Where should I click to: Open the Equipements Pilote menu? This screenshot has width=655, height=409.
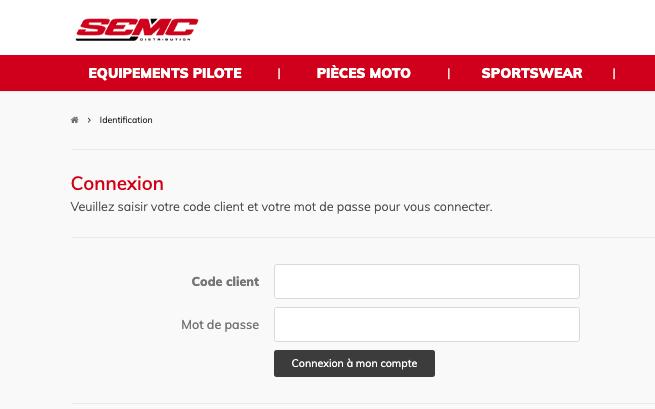(x=165, y=73)
